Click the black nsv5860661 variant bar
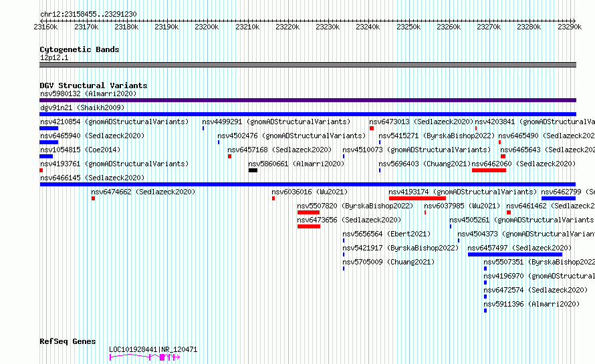 tap(253, 170)
